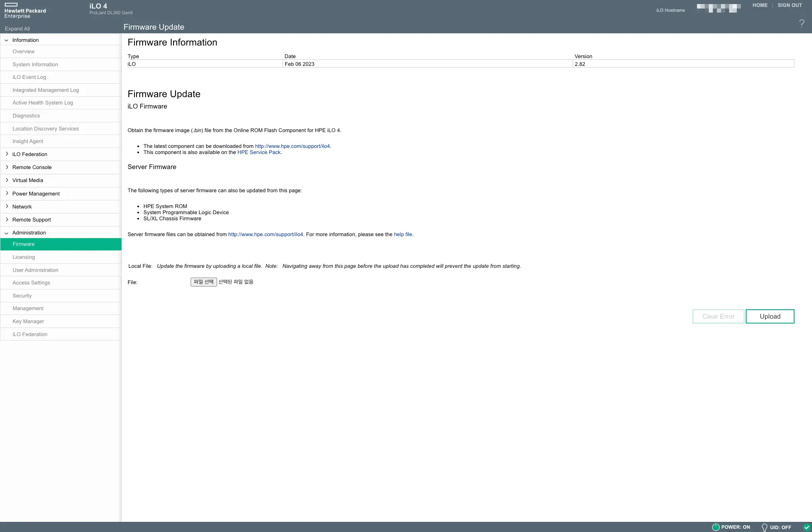Click the iLO type cell in table
This screenshot has height=532, width=812.
pyautogui.click(x=205, y=64)
